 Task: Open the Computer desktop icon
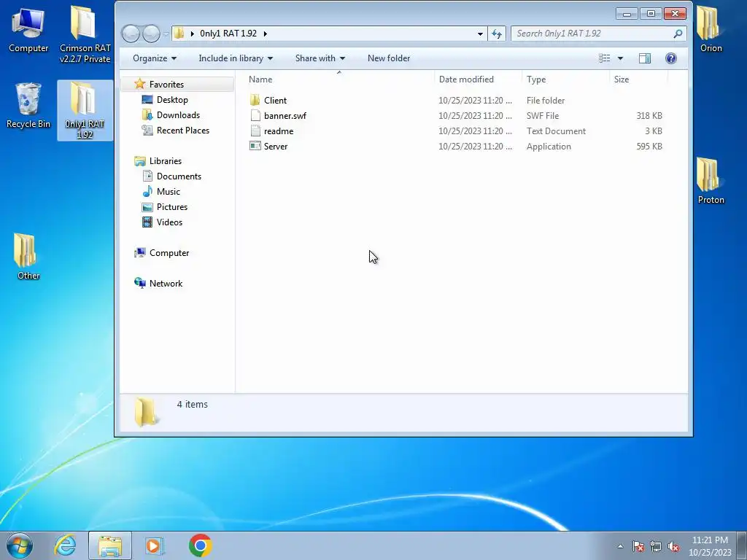[x=28, y=29]
